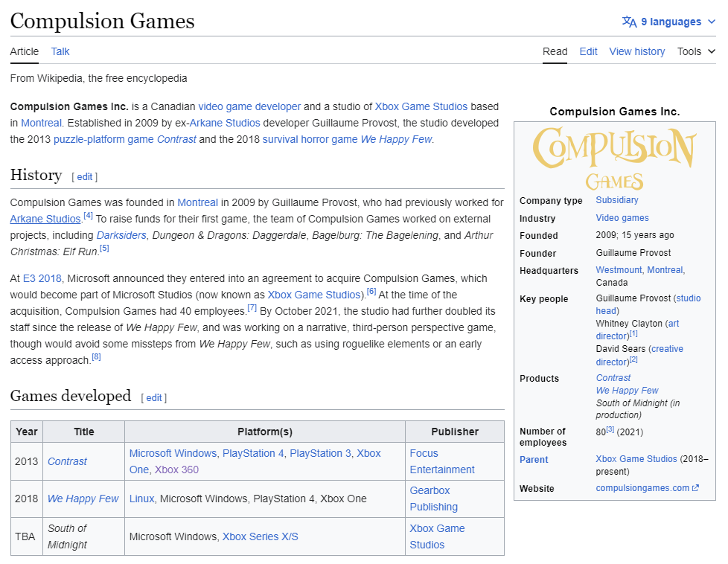Open the Contrast link in the intro paragraph
The height and width of the screenshot is (564, 728).
coord(176,139)
